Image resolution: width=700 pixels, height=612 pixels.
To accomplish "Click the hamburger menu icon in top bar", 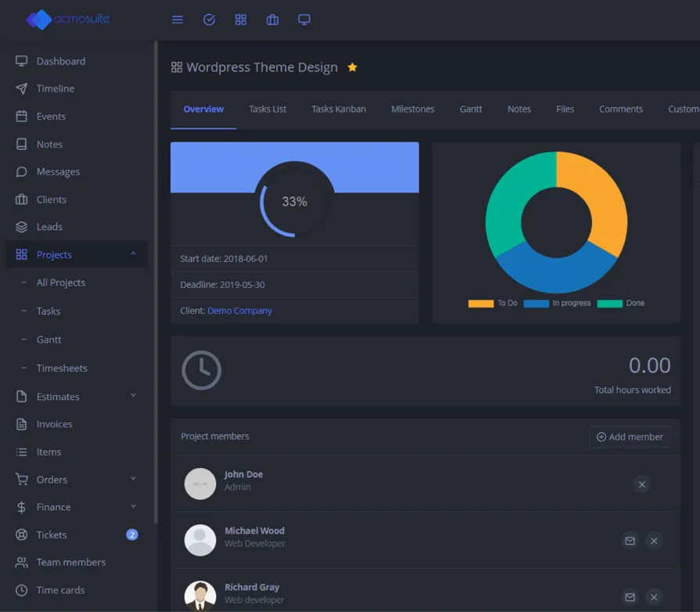I will [x=178, y=20].
